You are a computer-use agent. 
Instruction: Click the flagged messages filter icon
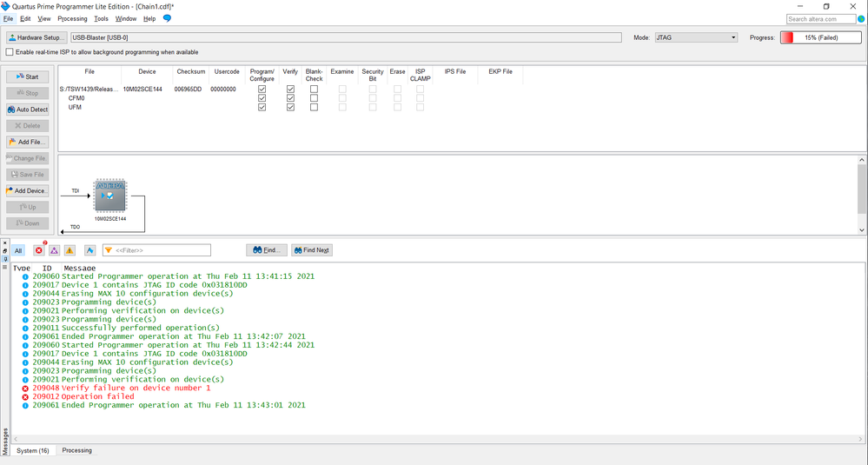(x=89, y=250)
